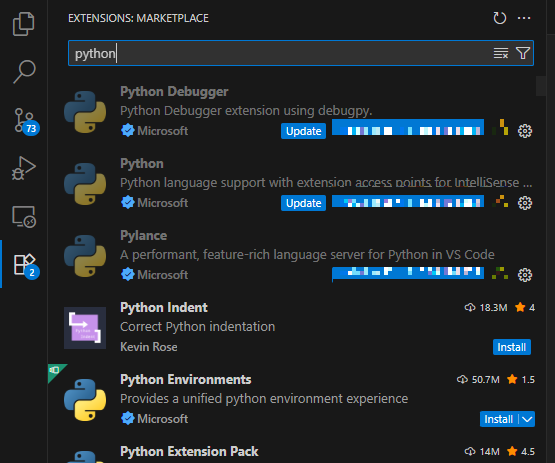This screenshot has width=555, height=463.
Task: Click the Python Environments 50.7M download count
Action: click(478, 379)
